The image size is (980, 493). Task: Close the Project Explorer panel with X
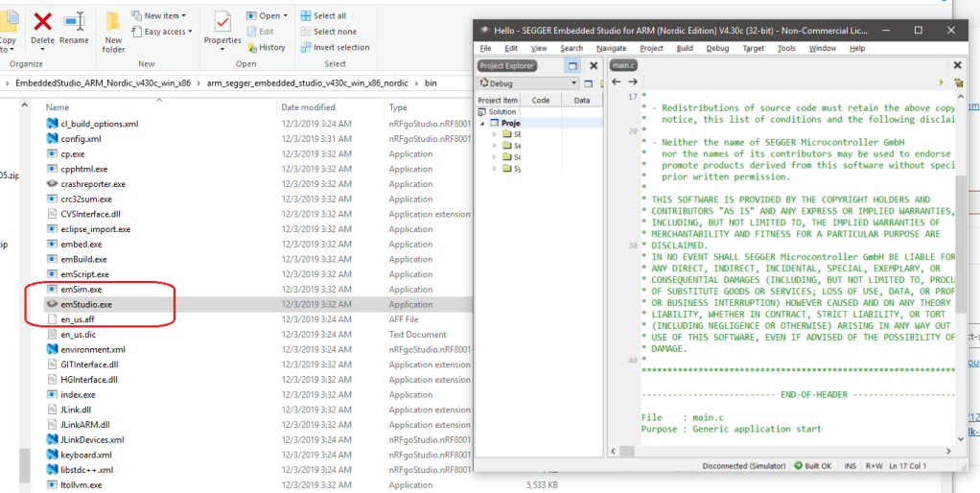pos(594,66)
